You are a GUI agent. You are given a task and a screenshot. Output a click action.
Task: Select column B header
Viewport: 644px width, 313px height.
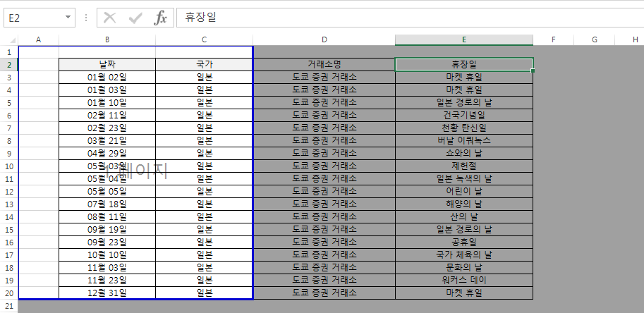[x=107, y=39]
